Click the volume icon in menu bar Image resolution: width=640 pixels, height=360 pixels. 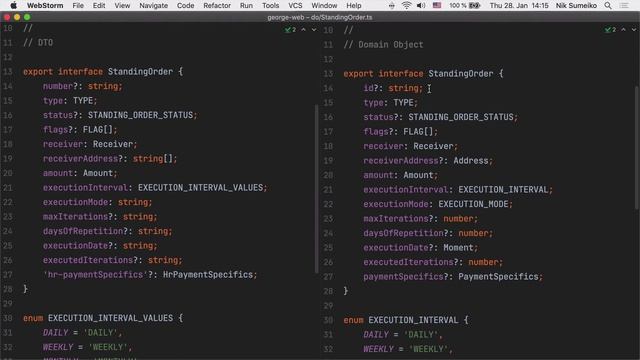click(421, 6)
